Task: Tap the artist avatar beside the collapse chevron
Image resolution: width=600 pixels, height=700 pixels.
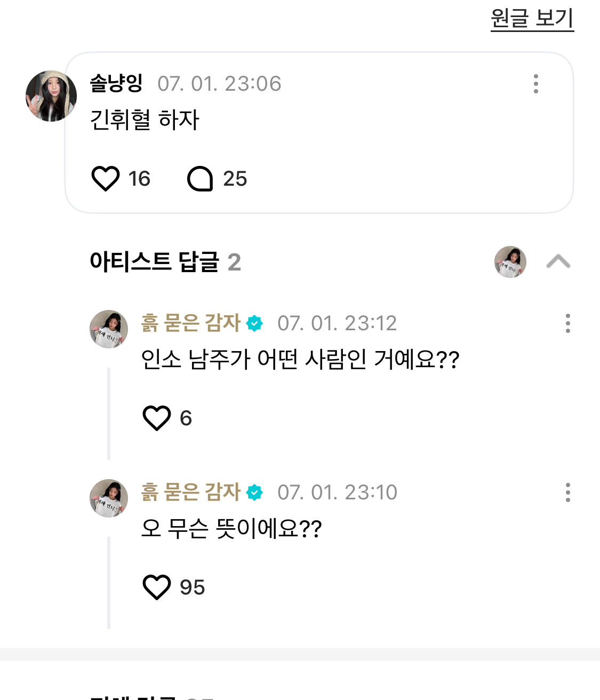Action: [x=510, y=262]
